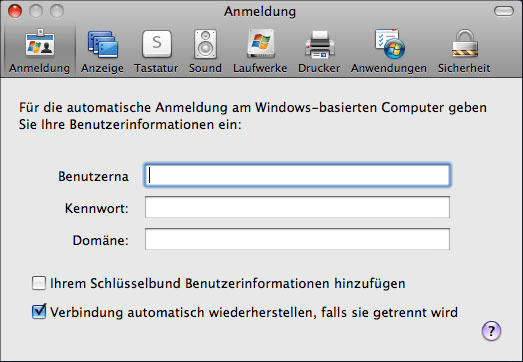Open Sicherheit padlock settings icon
523x362 pixels.
(x=465, y=43)
